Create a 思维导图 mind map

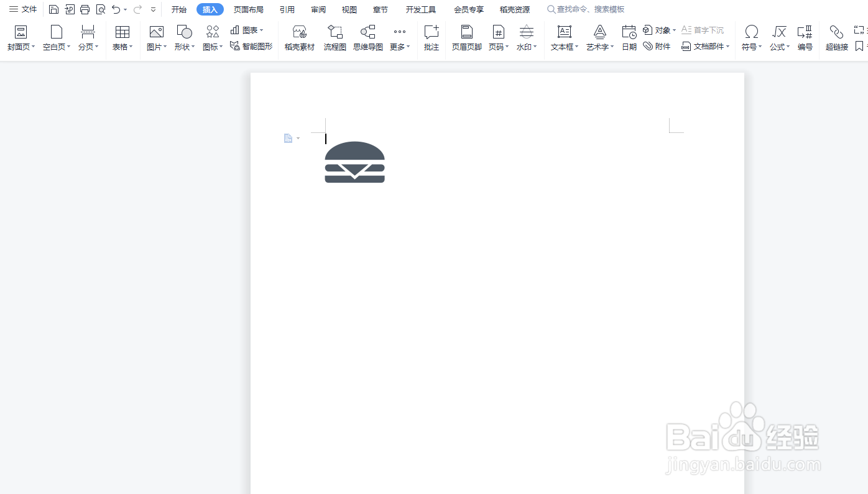click(x=367, y=37)
